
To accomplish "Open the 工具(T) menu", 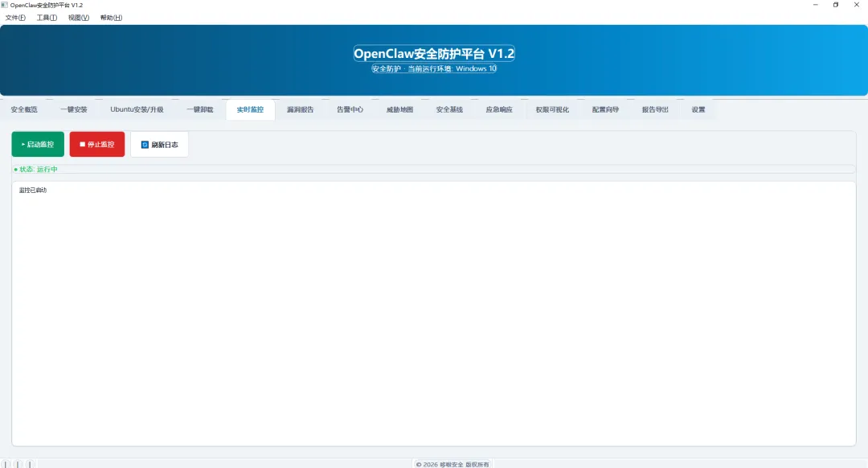I will 47,18.
